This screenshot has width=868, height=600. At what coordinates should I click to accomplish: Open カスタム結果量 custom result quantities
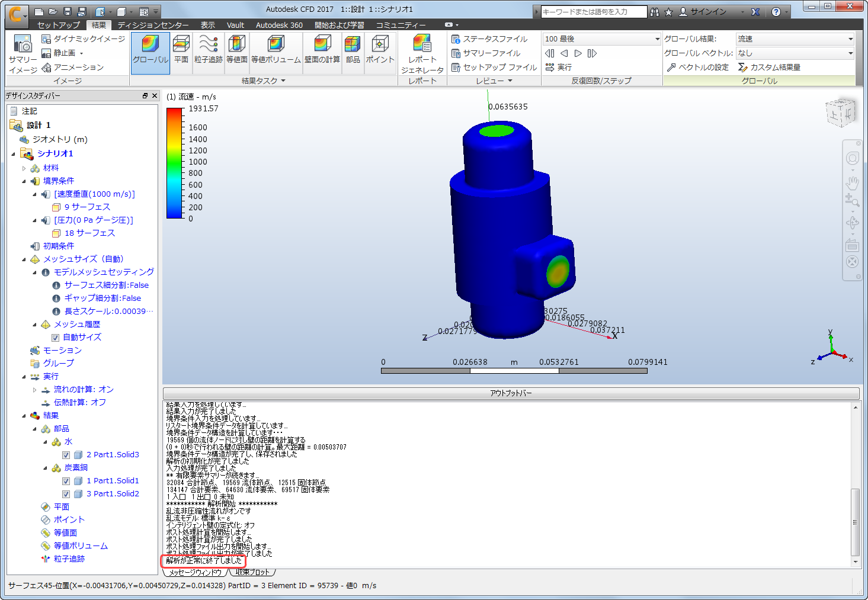[770, 68]
